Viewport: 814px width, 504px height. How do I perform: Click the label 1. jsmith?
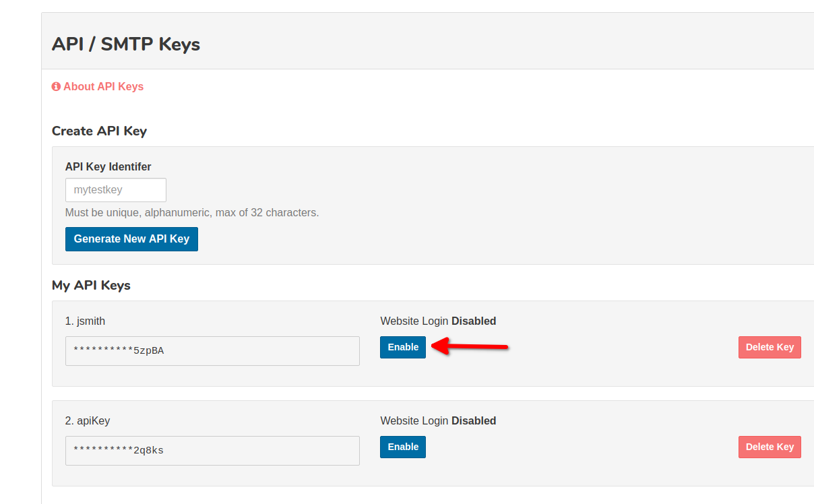coord(85,321)
